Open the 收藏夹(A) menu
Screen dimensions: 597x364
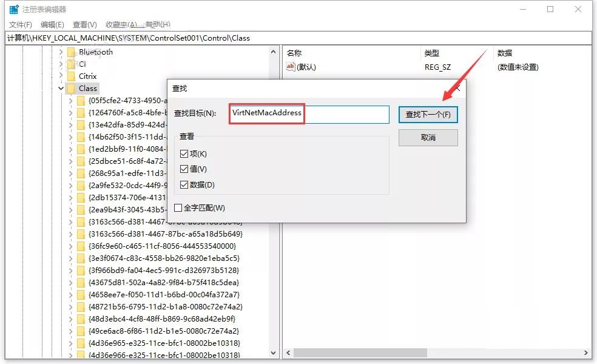pos(121,25)
